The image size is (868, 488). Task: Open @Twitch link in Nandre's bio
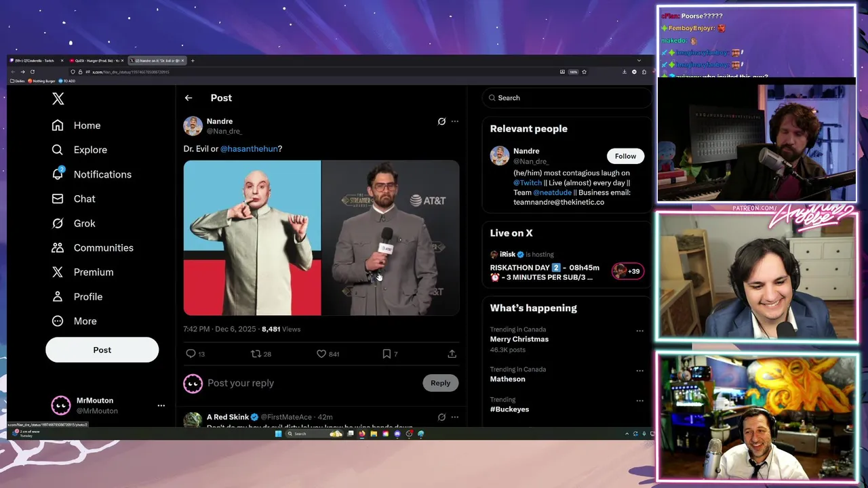tap(528, 183)
